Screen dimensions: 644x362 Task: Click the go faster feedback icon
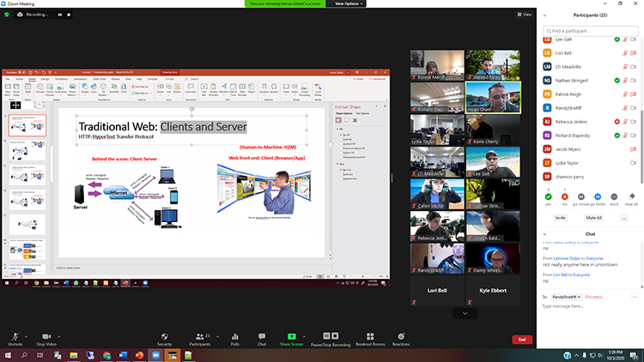(x=598, y=197)
